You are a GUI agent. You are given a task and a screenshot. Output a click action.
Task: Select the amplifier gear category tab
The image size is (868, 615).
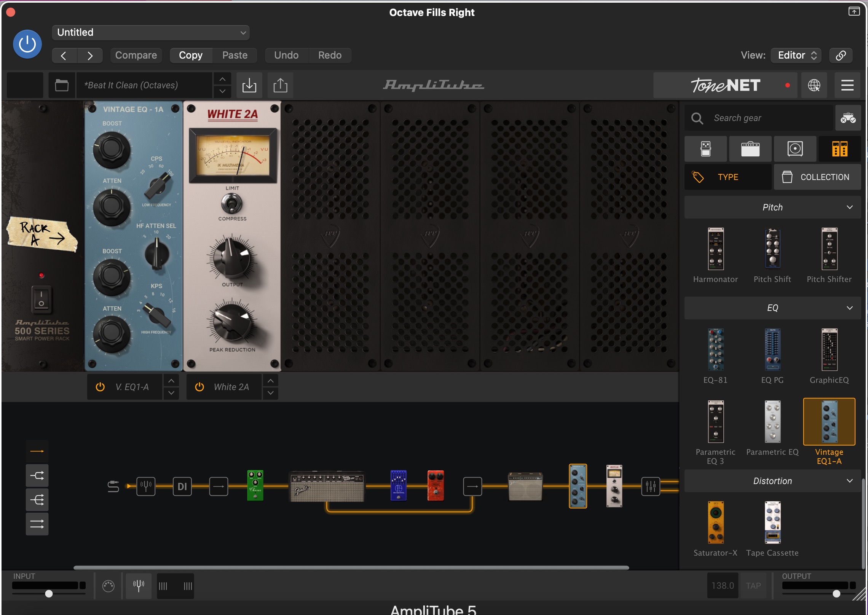tap(750, 149)
